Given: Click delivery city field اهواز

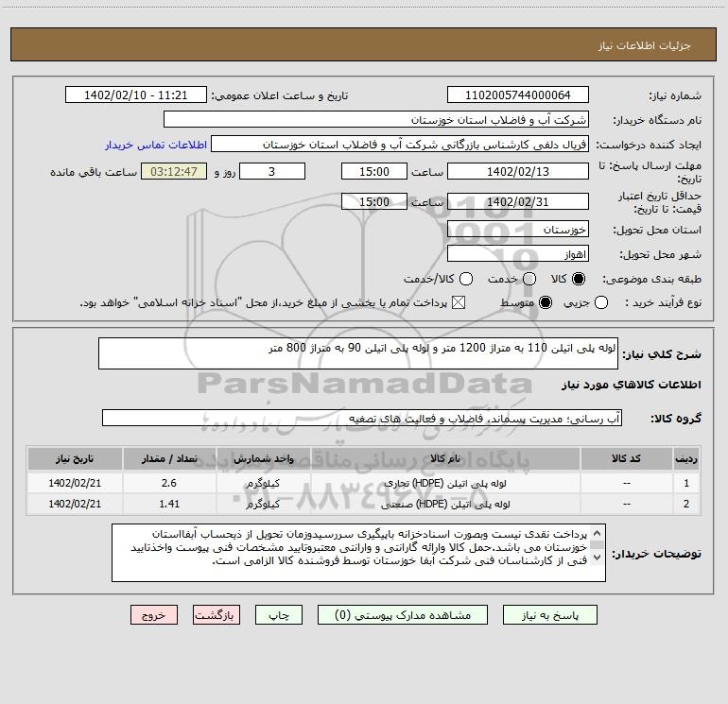Looking at the screenshot, I should pyautogui.click(x=518, y=253).
